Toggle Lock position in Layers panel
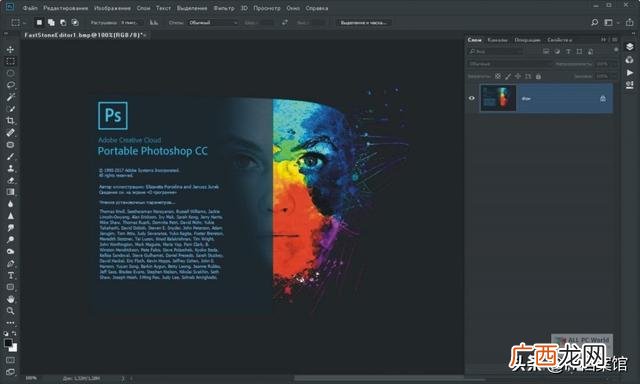This screenshot has width=640, height=384. [x=518, y=76]
